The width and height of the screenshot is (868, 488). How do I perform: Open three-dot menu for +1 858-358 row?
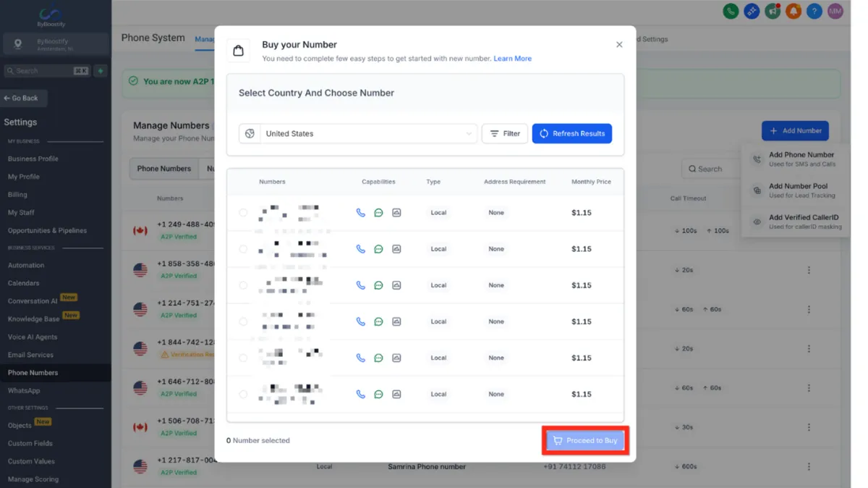coord(809,270)
